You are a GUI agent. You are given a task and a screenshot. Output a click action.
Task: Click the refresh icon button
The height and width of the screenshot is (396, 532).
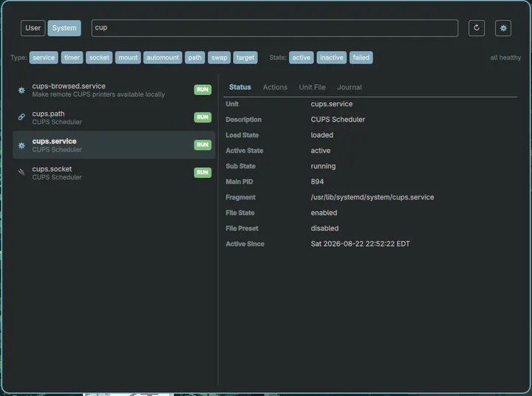(477, 28)
